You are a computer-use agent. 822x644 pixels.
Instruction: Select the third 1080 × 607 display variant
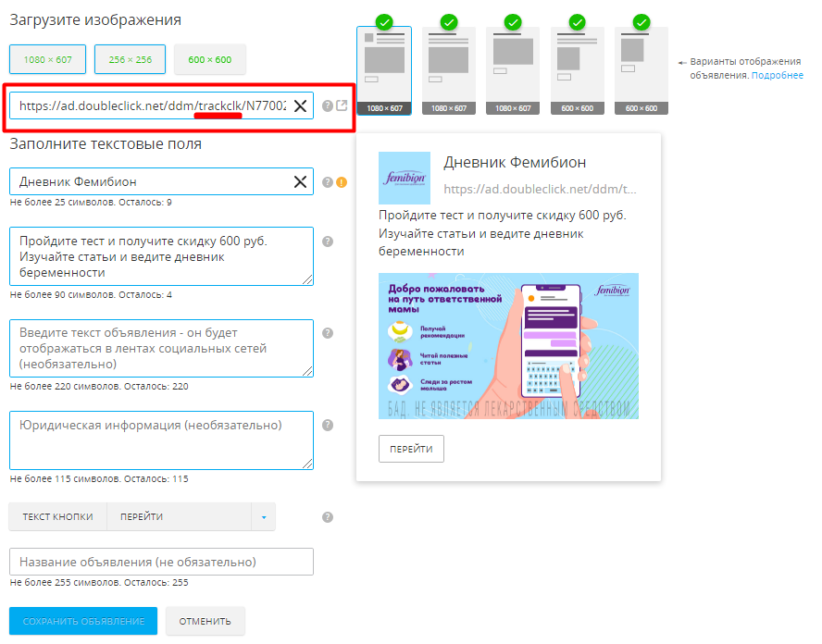(513, 70)
